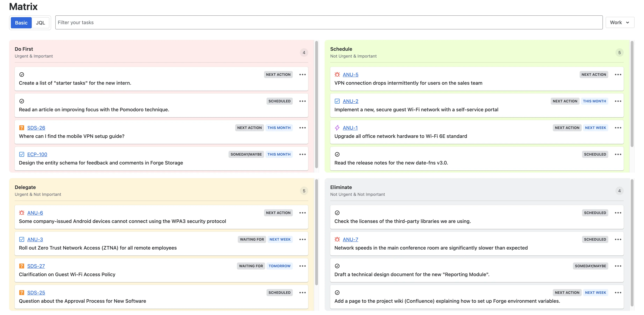
Task: Click the Do First count badge 4
Action: tap(304, 52)
